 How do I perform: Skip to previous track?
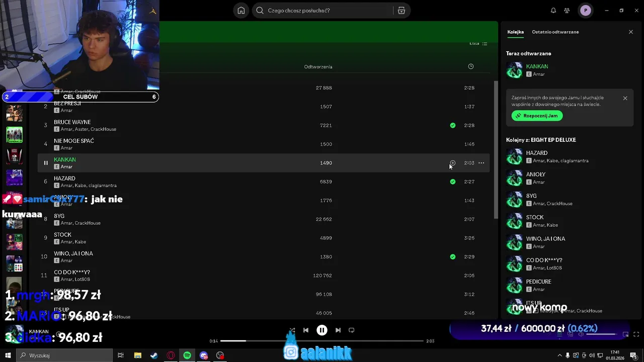click(306, 330)
